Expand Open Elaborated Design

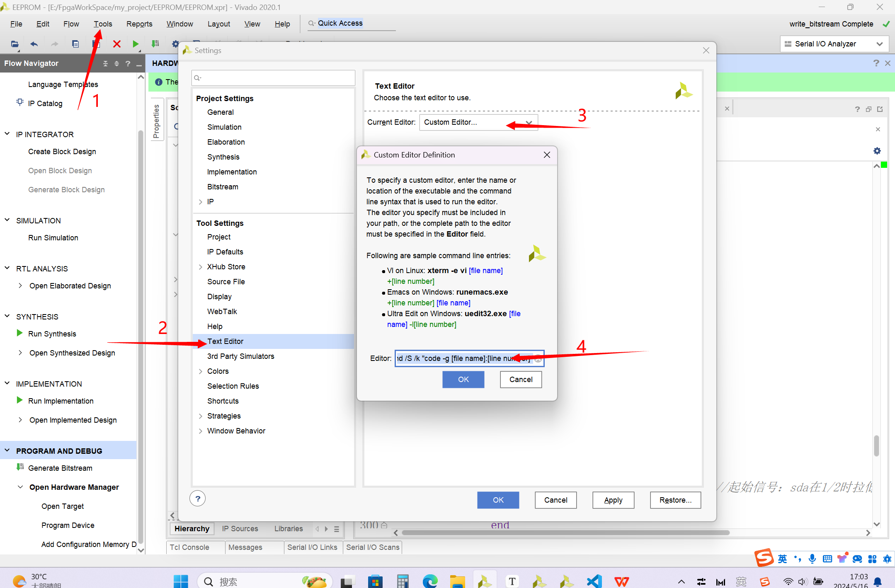coord(20,286)
